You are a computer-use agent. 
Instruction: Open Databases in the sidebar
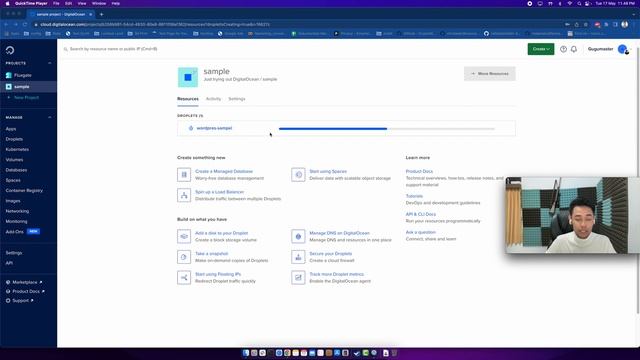tap(16, 170)
